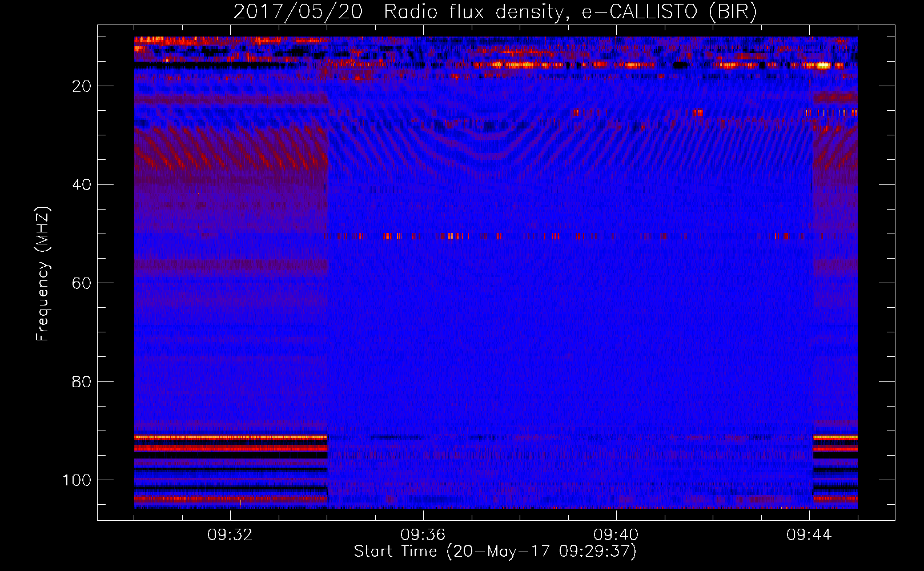Image resolution: width=924 pixels, height=571 pixels.
Task: Click the "09:36" time tick label
Action: (x=423, y=535)
